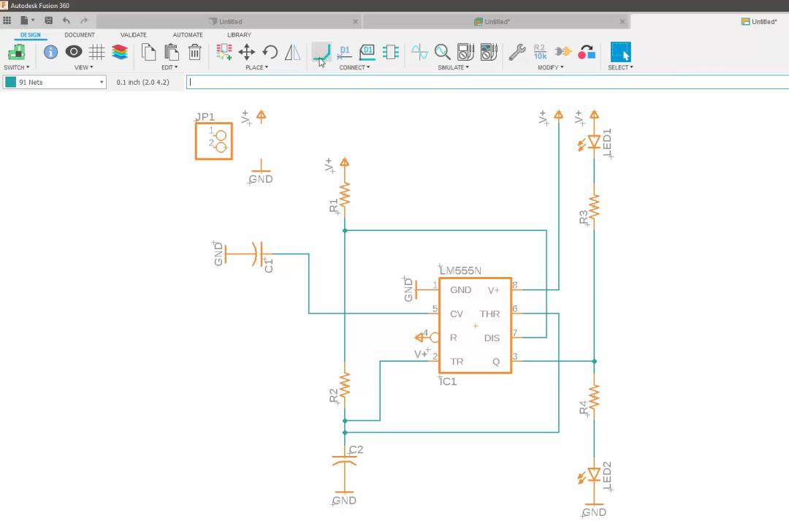
Task: Click the magnifier waveform icon
Action: [442, 52]
